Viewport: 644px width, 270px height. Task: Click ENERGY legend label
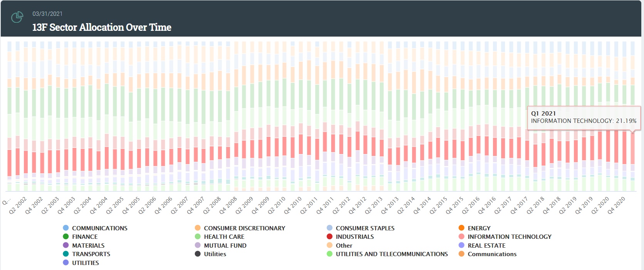click(x=479, y=228)
